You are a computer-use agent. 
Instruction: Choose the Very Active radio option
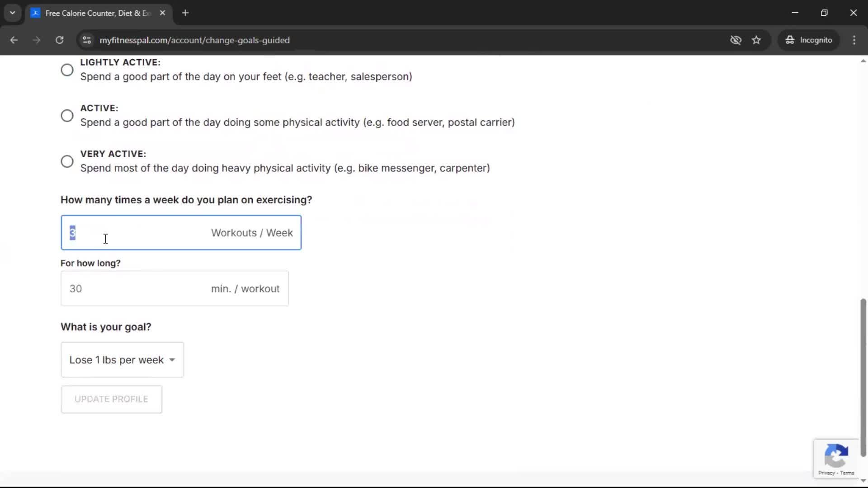point(67,161)
